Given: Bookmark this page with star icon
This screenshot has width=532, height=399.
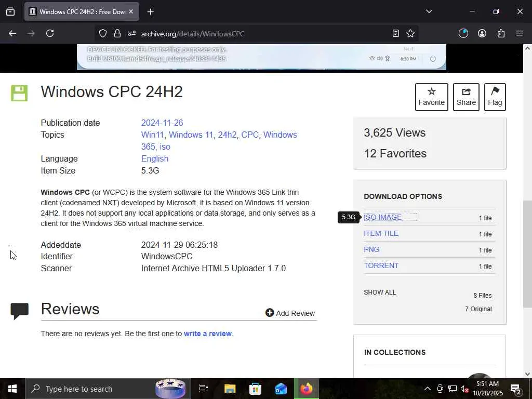Looking at the screenshot, I should click(410, 33).
